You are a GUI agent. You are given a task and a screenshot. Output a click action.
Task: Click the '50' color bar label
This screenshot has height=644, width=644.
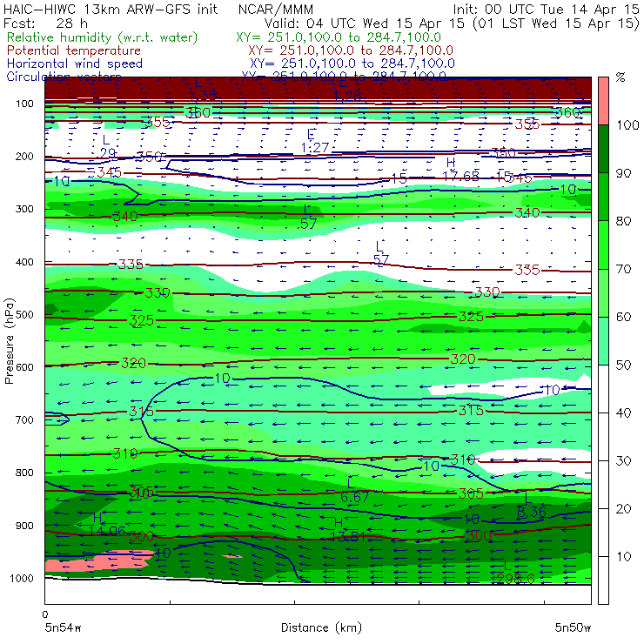coord(623,366)
